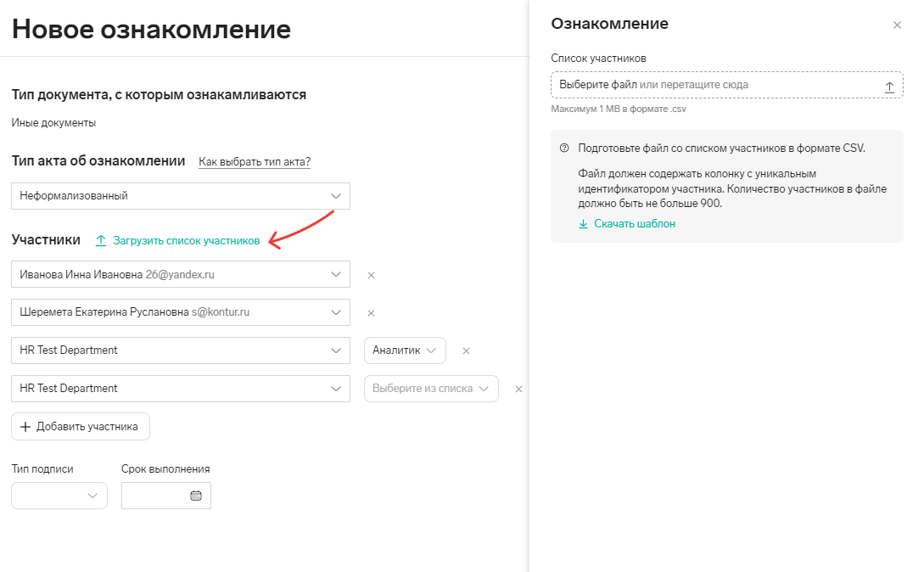Expand Неформализованный act type dropdown
Screen dimensions: 924x572
click(x=181, y=196)
